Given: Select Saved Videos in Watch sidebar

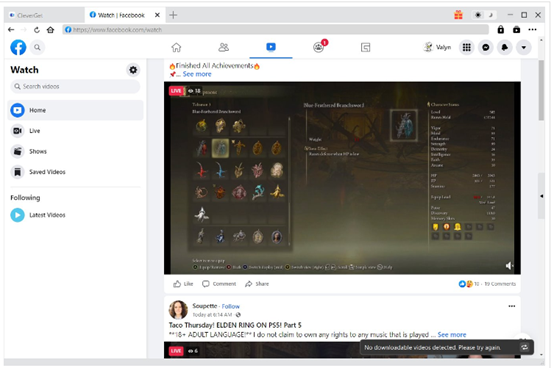Looking at the screenshot, I should click(75, 172).
